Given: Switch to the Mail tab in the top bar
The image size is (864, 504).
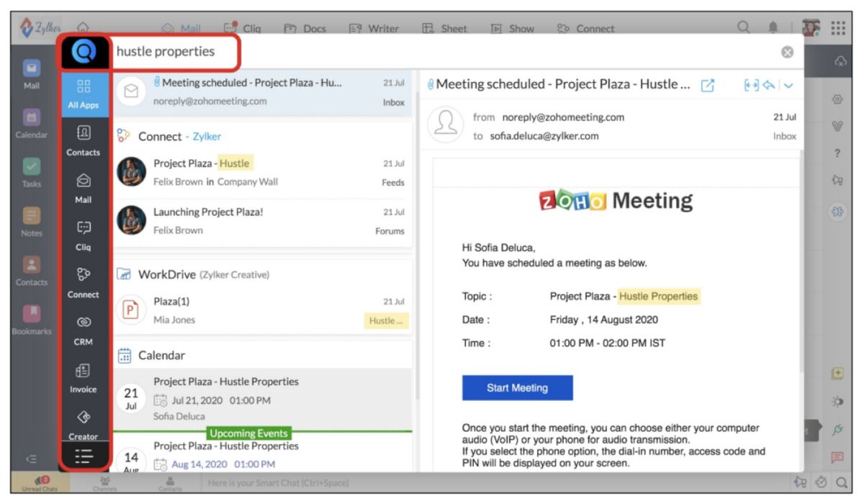Looking at the screenshot, I should 181,29.
